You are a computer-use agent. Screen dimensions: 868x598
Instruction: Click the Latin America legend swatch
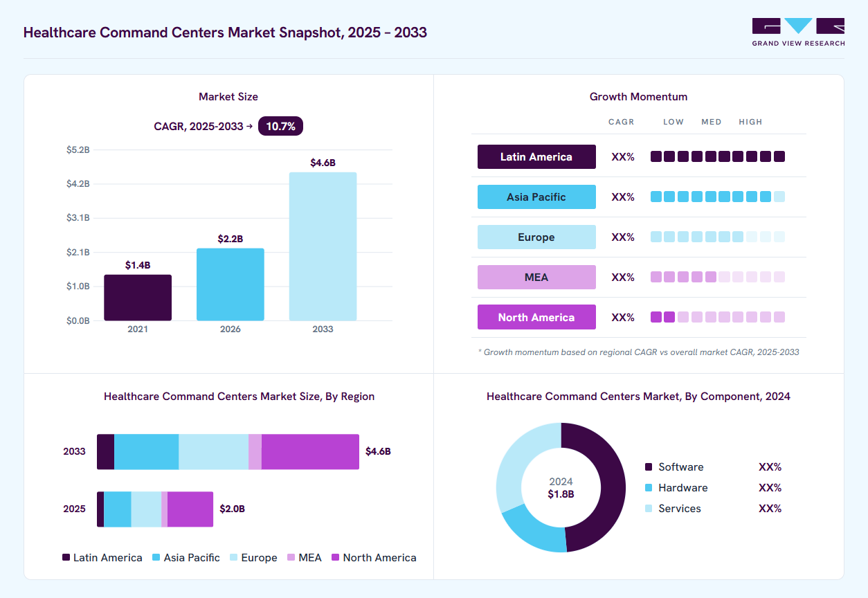(x=66, y=557)
